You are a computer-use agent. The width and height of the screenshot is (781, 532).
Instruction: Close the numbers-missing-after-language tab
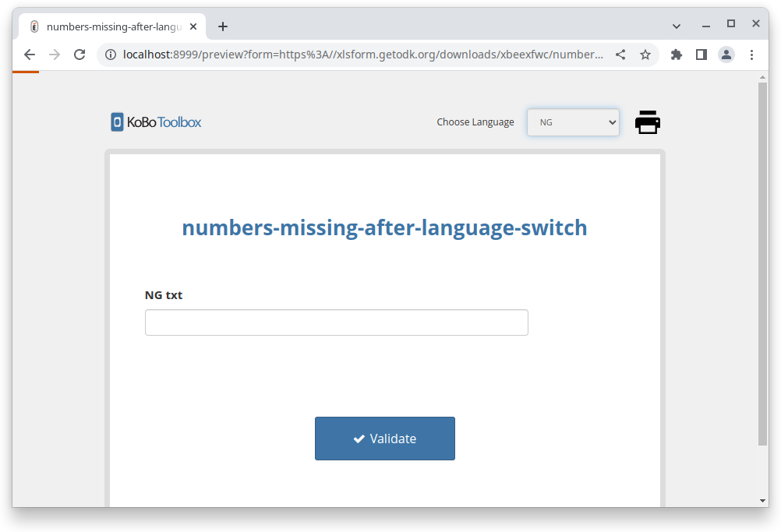tap(193, 26)
